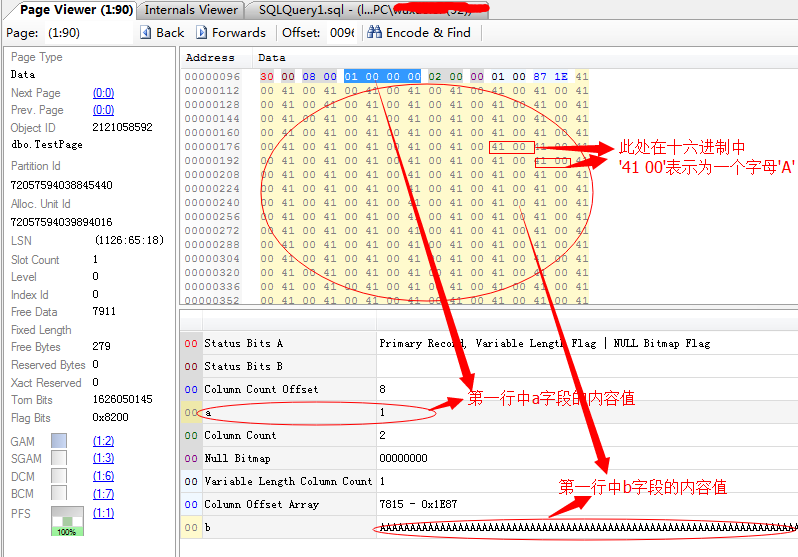Click the Free Data value 7911
This screenshot has height=557, width=798.
[x=104, y=312]
